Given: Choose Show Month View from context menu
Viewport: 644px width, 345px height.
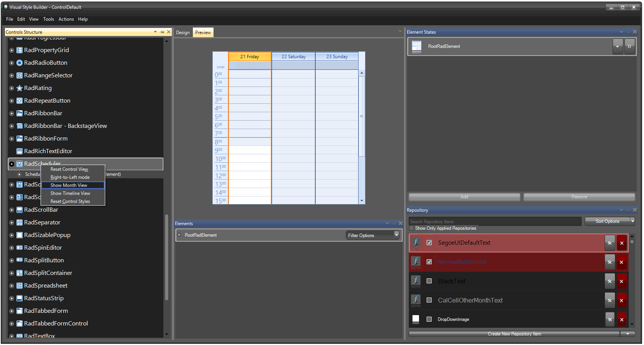Looking at the screenshot, I should coord(73,185).
